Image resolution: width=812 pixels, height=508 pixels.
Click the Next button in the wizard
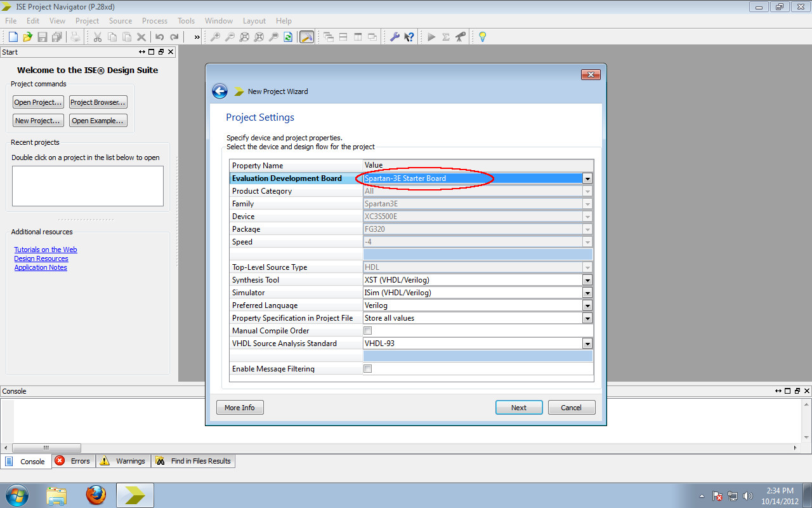pyautogui.click(x=519, y=407)
